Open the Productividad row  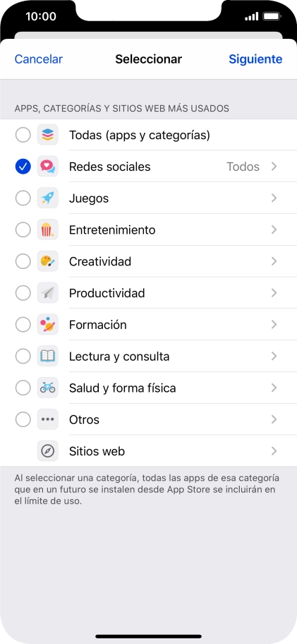[148, 293]
